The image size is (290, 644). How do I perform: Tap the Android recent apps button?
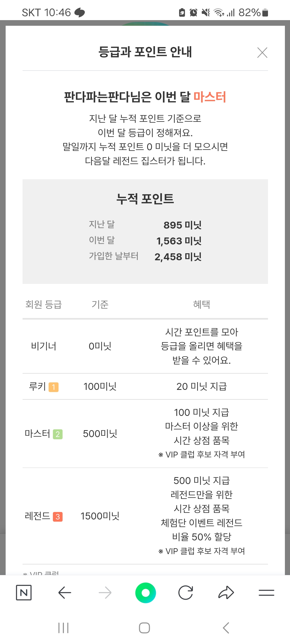coord(63,628)
